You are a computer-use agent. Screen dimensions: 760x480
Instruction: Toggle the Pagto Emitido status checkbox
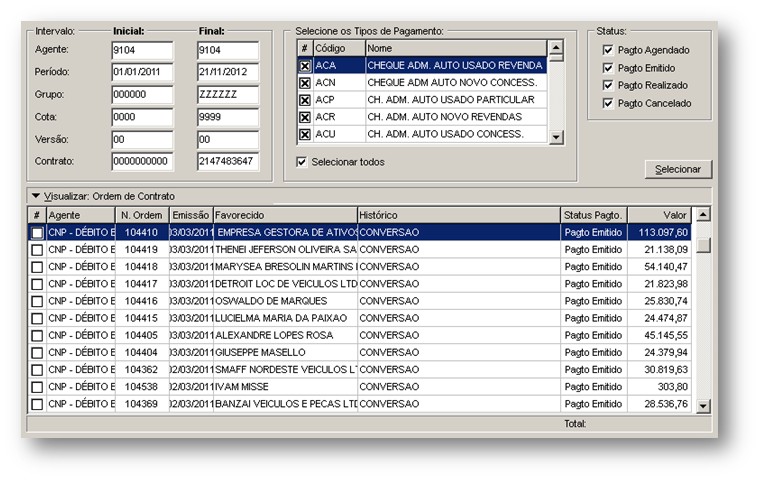pyautogui.click(x=608, y=68)
